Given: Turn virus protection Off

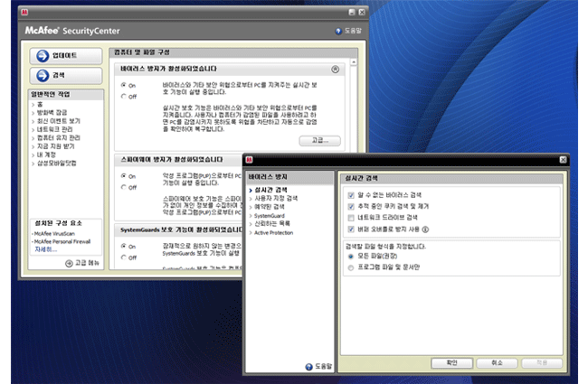Looking at the screenshot, I should click(x=123, y=97).
